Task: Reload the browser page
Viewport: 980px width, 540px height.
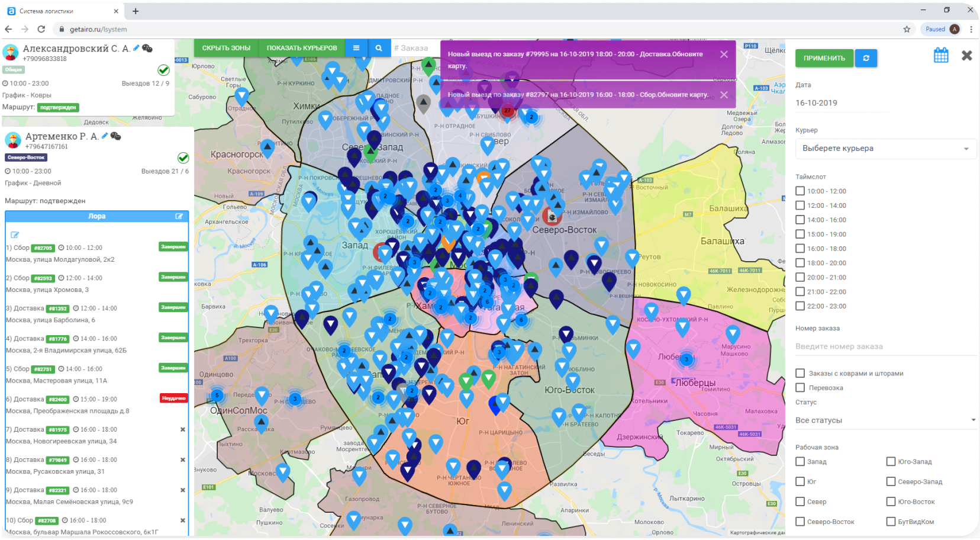Action: [41, 29]
